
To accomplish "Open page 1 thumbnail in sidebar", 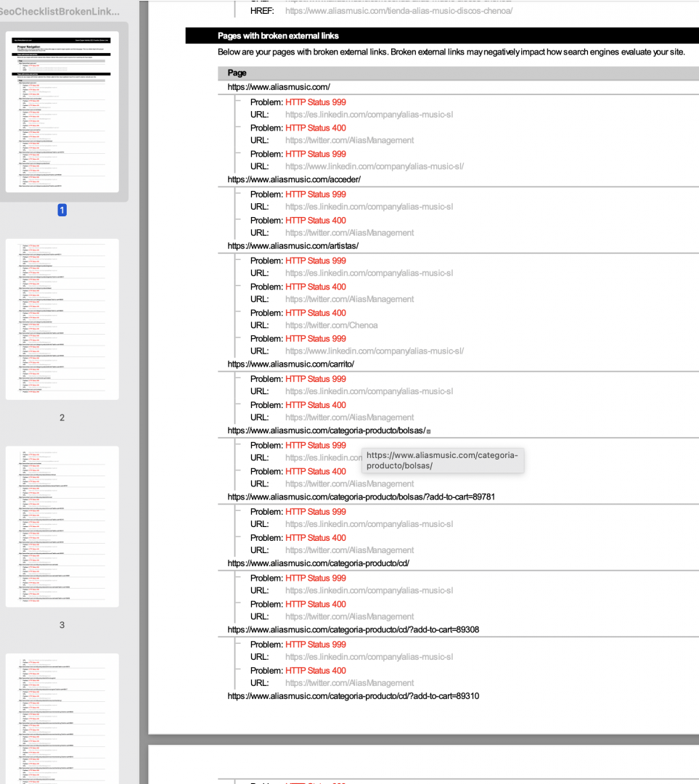I will click(x=62, y=112).
